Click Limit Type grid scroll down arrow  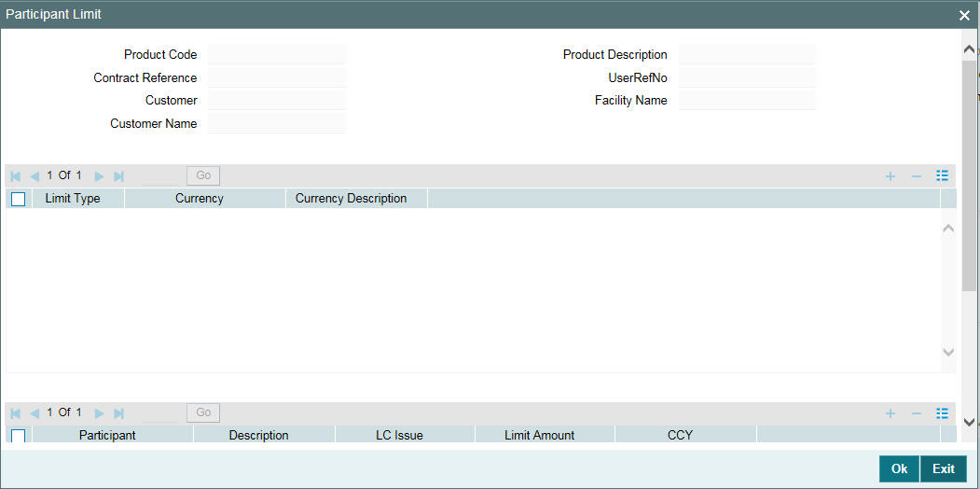(x=948, y=353)
